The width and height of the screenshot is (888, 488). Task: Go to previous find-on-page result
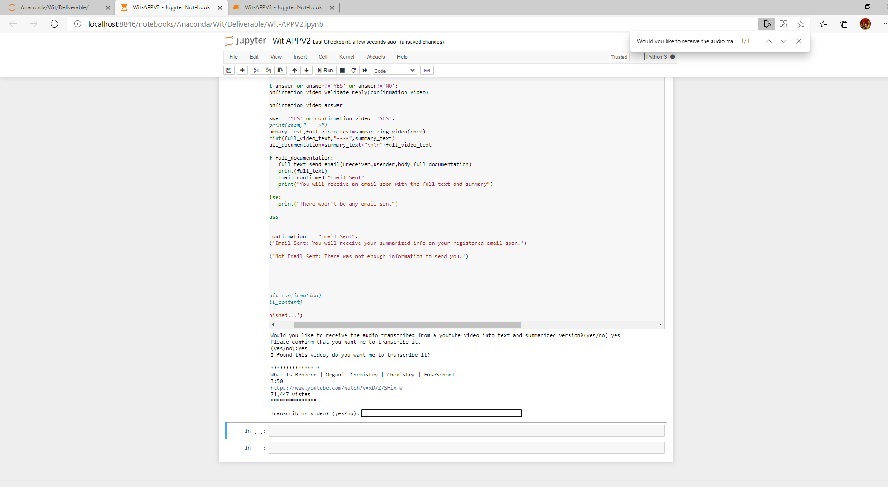769,41
